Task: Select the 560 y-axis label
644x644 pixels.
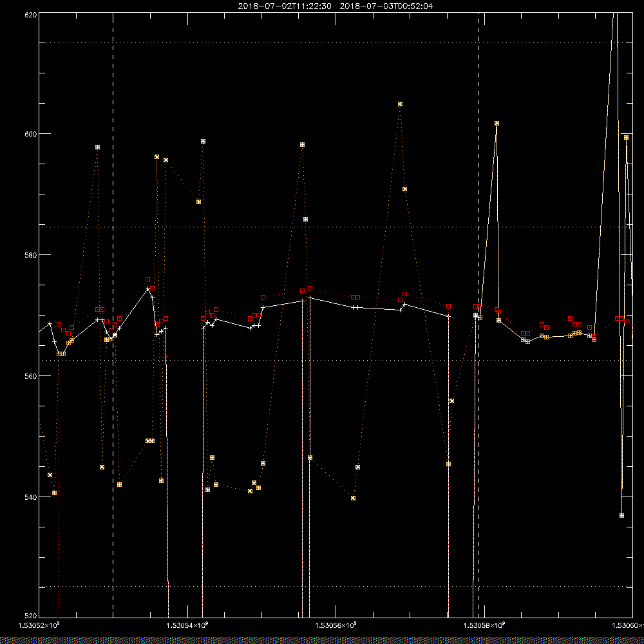Action: click(30, 376)
